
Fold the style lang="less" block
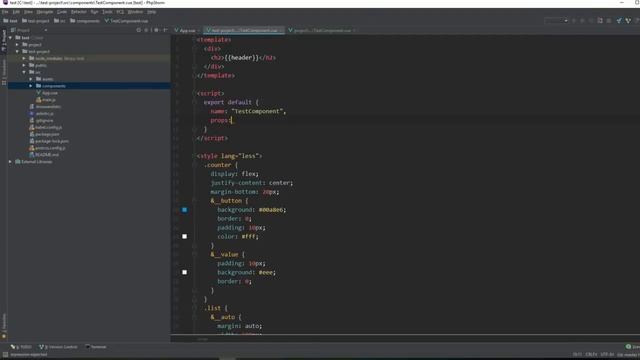click(x=195, y=156)
